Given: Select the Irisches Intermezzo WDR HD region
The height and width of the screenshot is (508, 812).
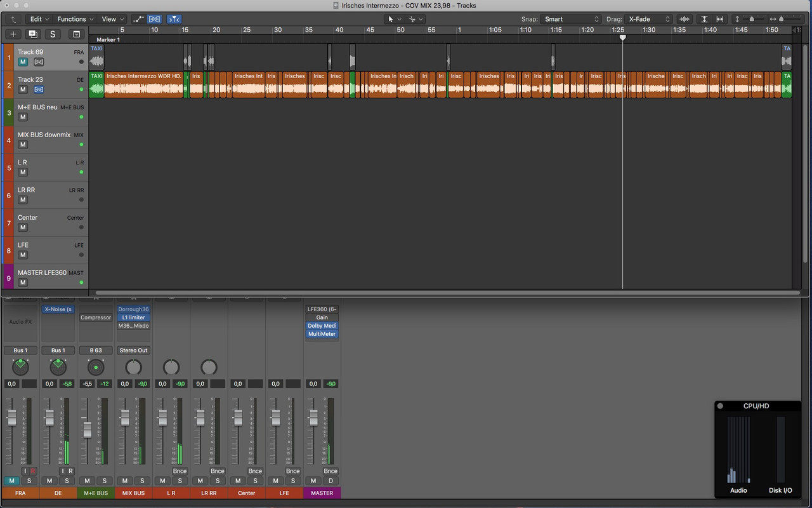Looking at the screenshot, I should tap(144, 84).
